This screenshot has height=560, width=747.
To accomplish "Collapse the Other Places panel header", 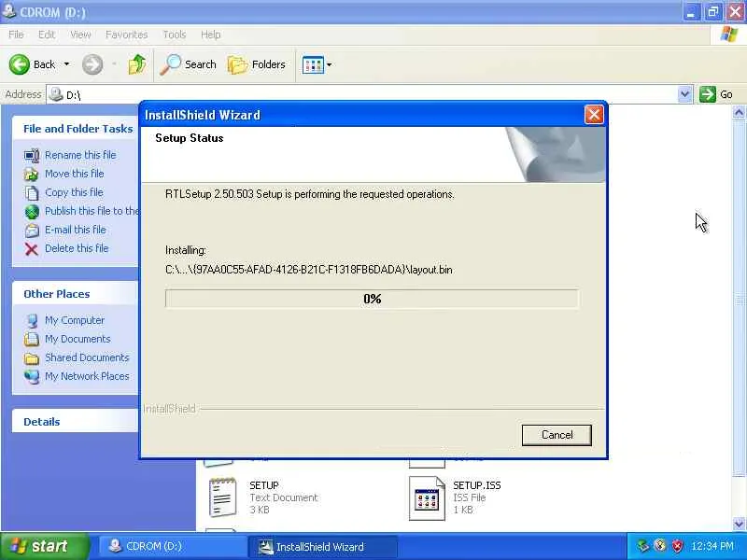I will coord(76,294).
